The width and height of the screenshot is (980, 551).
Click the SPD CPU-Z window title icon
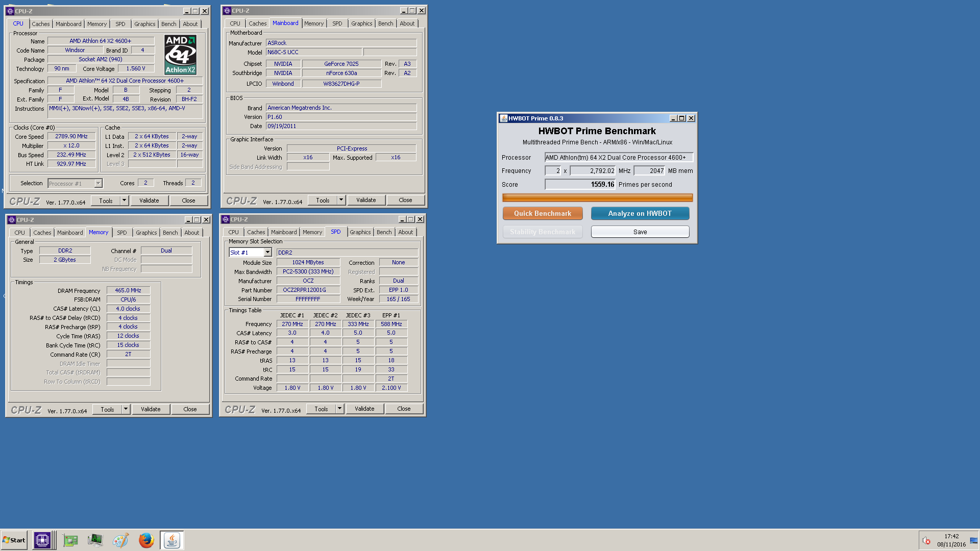point(226,219)
